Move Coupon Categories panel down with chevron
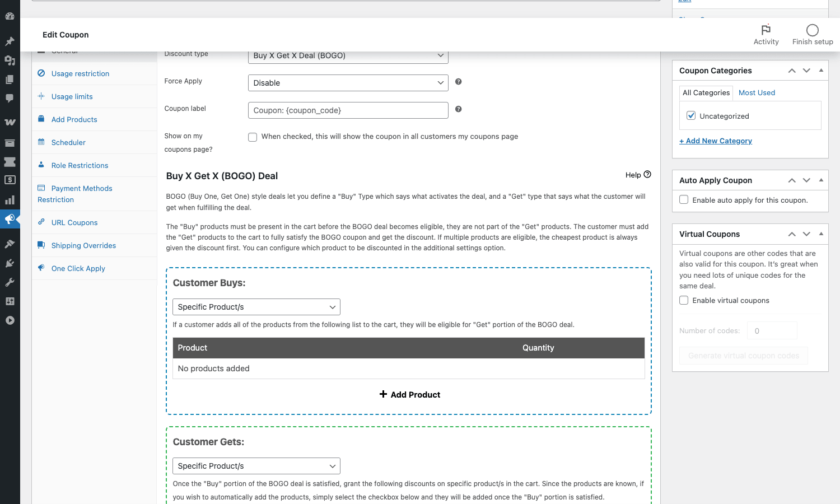The image size is (840, 504). pyautogui.click(x=806, y=71)
